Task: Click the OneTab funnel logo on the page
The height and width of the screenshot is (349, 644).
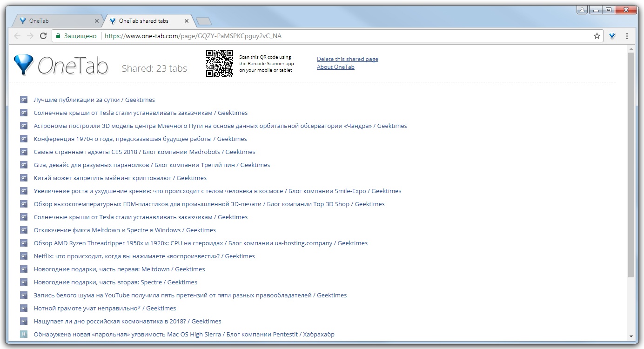Action: [23, 65]
